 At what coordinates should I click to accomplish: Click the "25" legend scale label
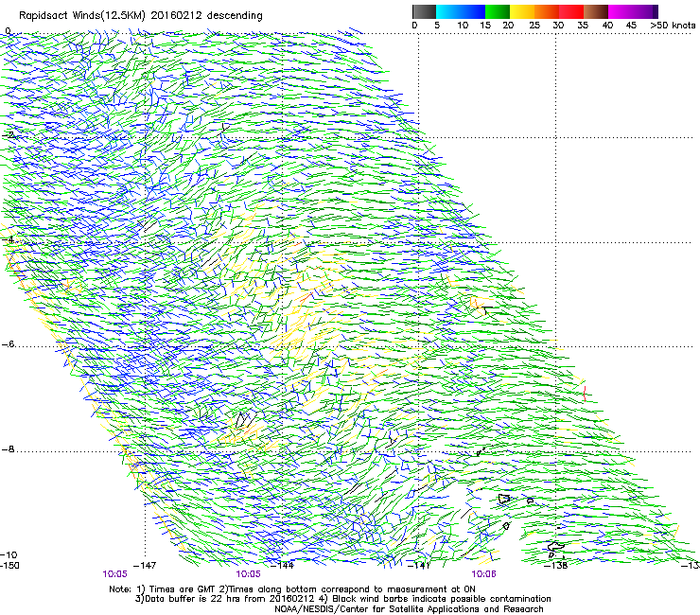534,26
